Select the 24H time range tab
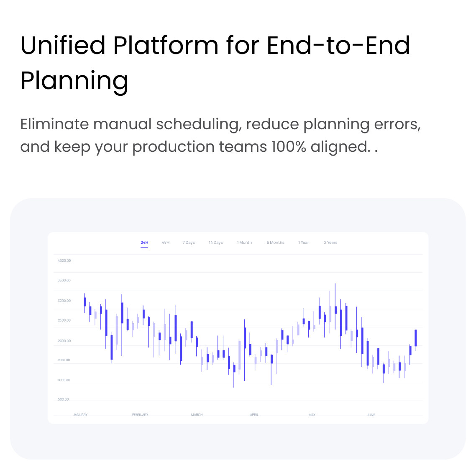Viewport: 476px width, 470px height. [x=144, y=243]
